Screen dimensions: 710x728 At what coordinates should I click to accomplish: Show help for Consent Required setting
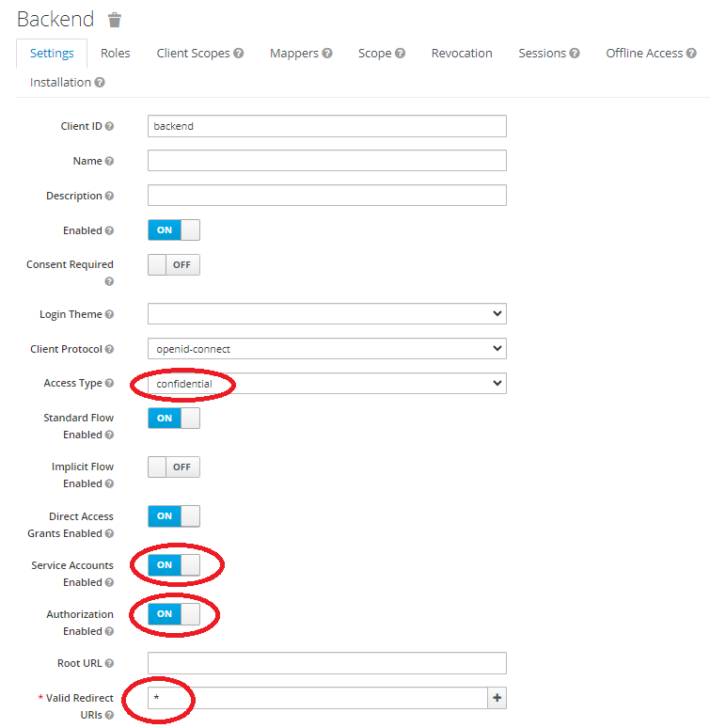coord(109,281)
